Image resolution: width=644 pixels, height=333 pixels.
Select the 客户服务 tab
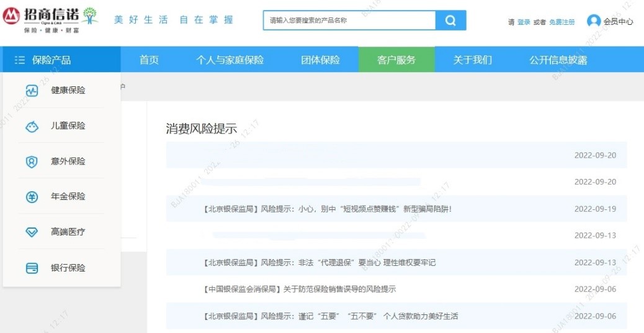(x=396, y=60)
